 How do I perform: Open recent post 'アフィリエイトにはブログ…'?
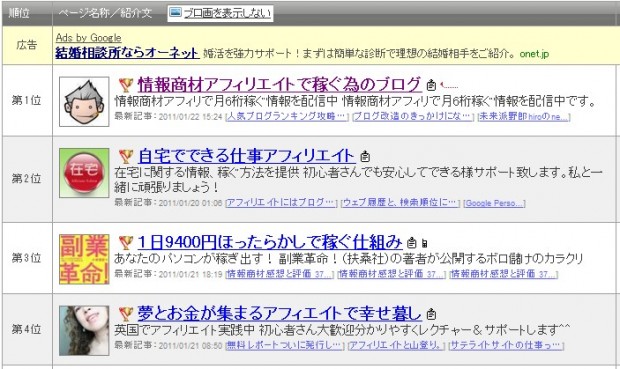pyautogui.click(x=281, y=203)
